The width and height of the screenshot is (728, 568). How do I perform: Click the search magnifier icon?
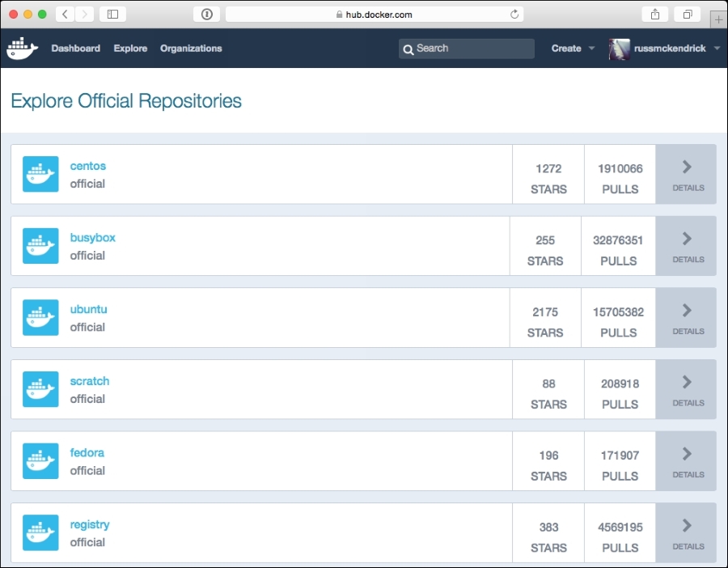click(408, 49)
